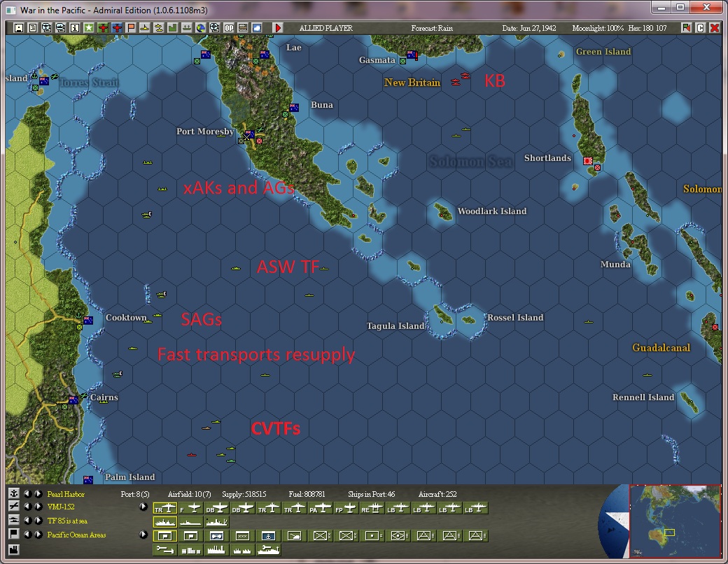
Task: Select the PA patrol air unit button
Action: pos(321,509)
